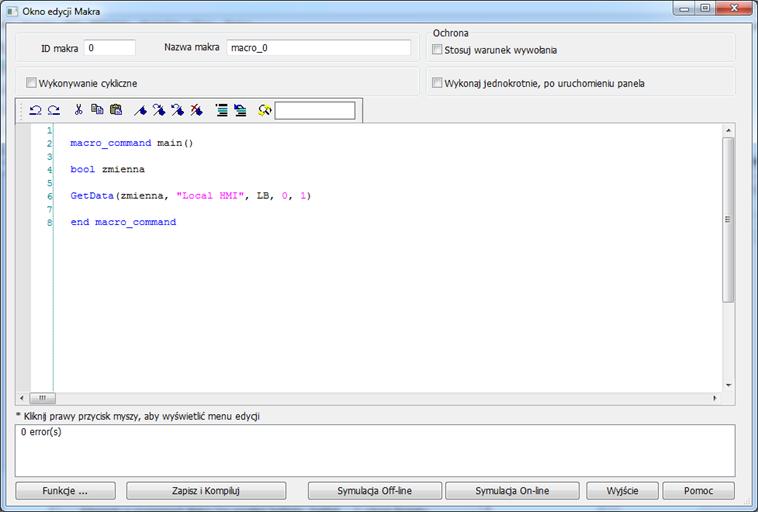This screenshot has height=512, width=758.
Task: Click the Cut scissors icon
Action: click(78, 110)
